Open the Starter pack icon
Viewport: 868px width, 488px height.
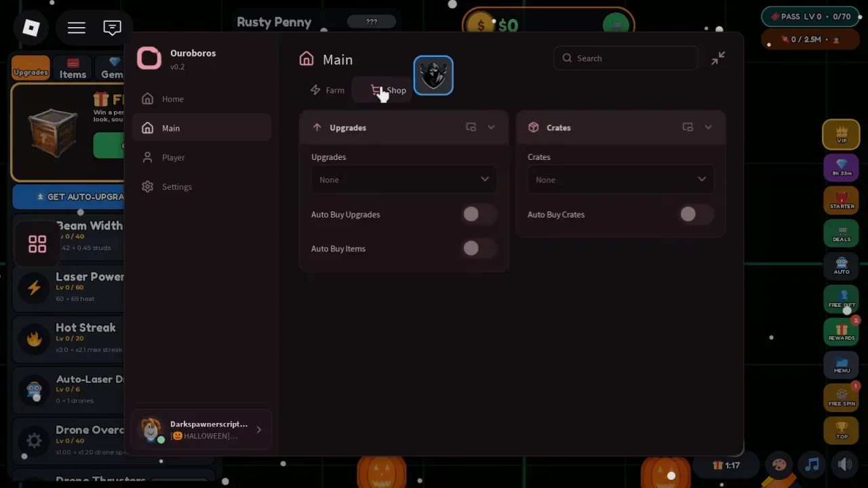pos(842,200)
